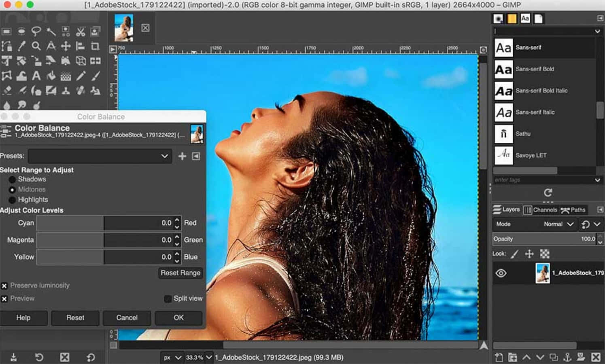
Task: Refresh the fonts list
Action: point(548,193)
